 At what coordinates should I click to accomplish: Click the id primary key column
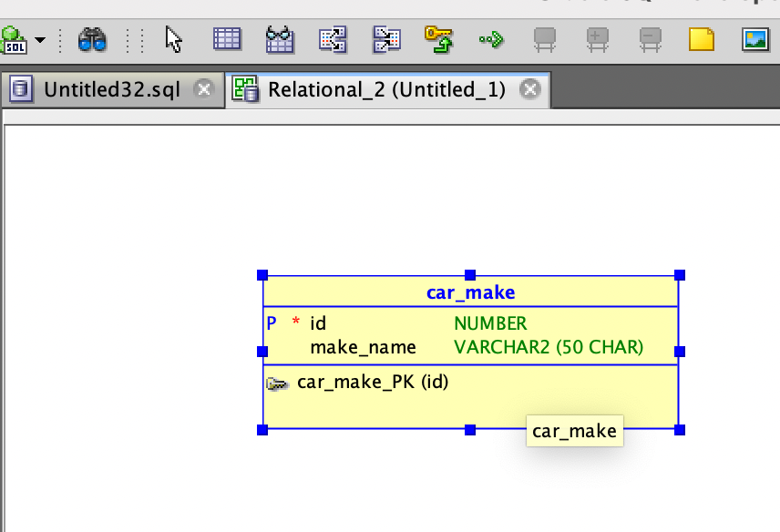318,323
